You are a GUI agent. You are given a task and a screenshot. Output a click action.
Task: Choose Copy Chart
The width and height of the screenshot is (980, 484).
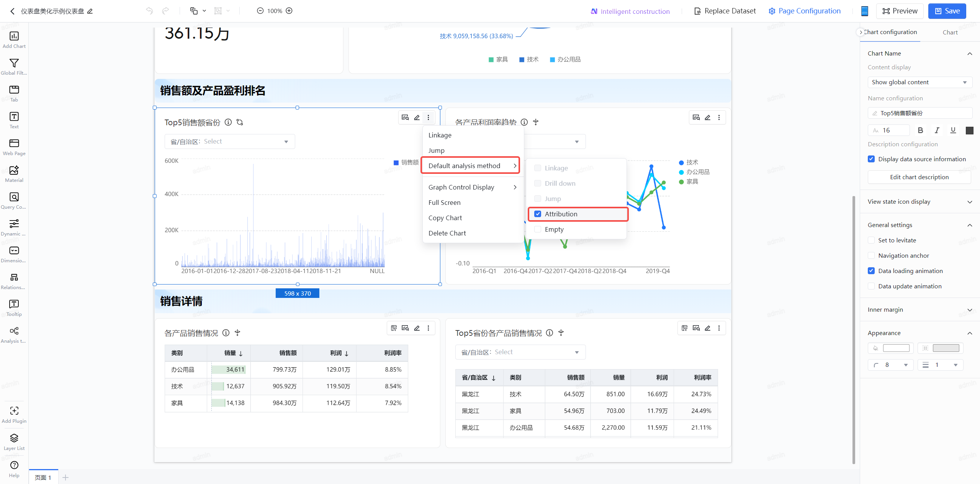[x=473, y=218]
